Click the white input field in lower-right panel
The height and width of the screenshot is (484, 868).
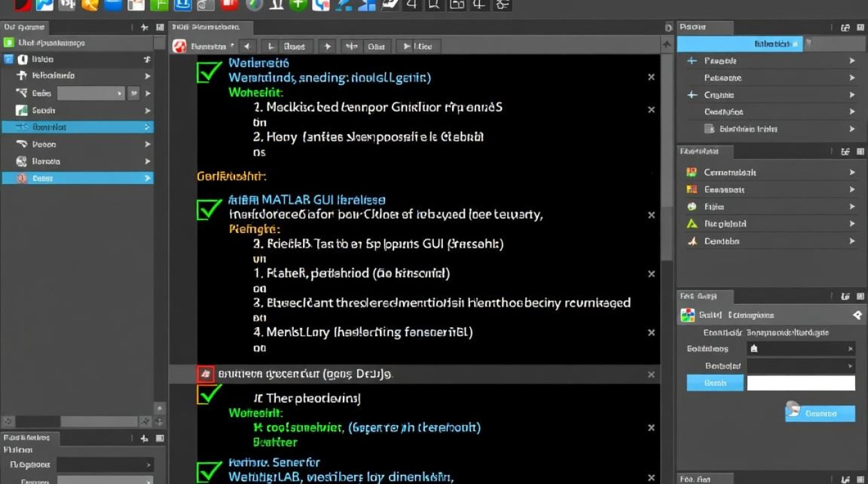801,383
